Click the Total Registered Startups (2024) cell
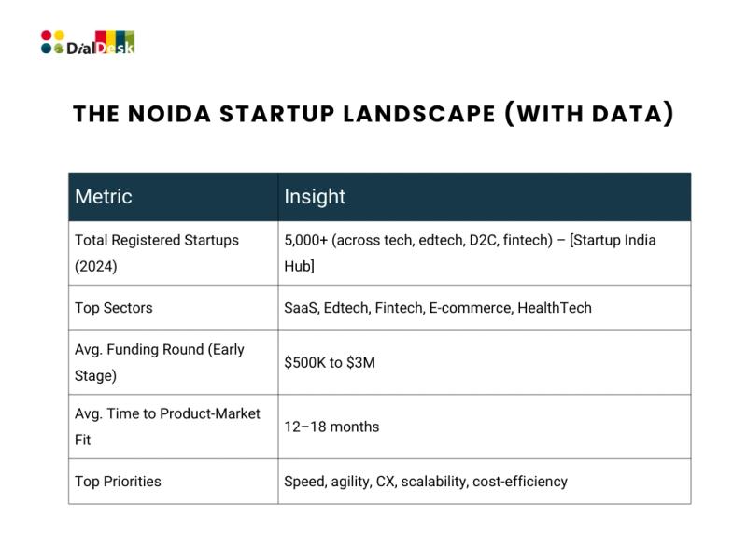Screen dimensions: 747x560 click(174, 253)
